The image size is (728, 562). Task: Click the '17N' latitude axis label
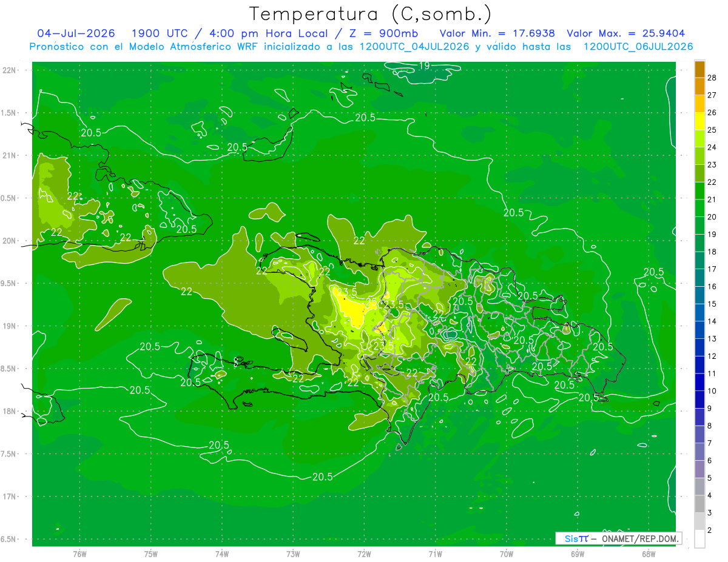click(x=10, y=497)
